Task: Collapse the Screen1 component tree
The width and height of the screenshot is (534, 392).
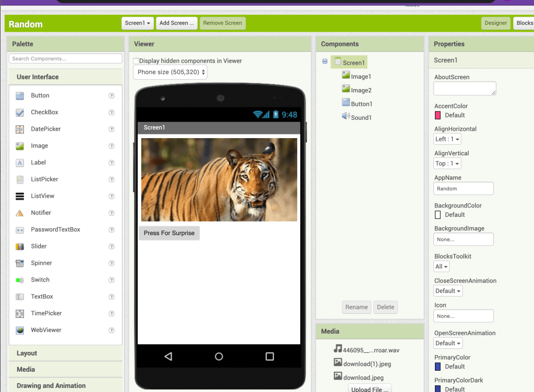Action: coord(325,62)
